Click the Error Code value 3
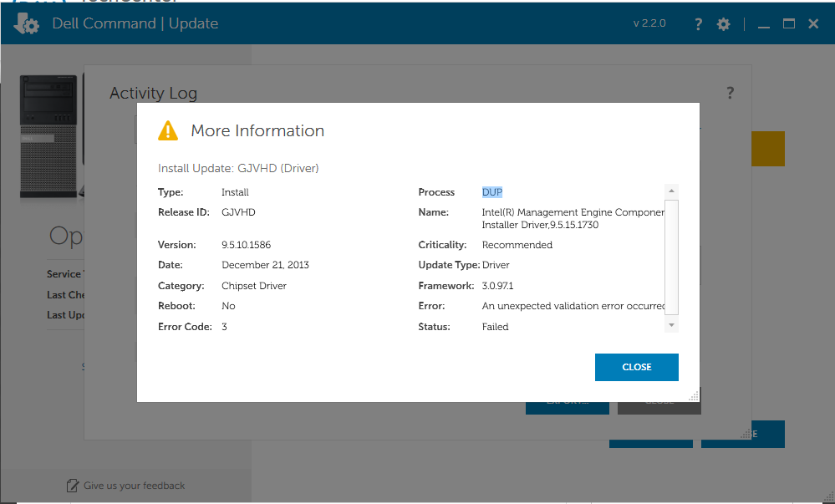The width and height of the screenshot is (835, 504). click(x=224, y=327)
